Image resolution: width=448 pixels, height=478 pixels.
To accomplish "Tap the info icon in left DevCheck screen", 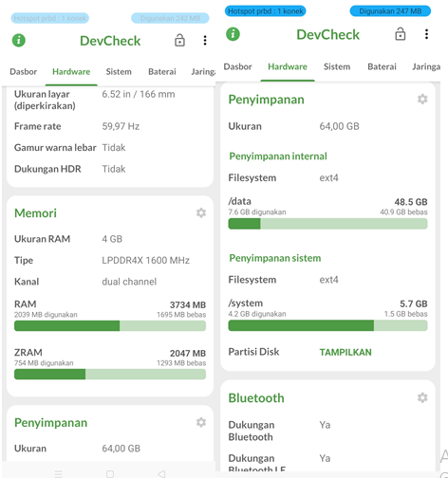I will coord(19,41).
